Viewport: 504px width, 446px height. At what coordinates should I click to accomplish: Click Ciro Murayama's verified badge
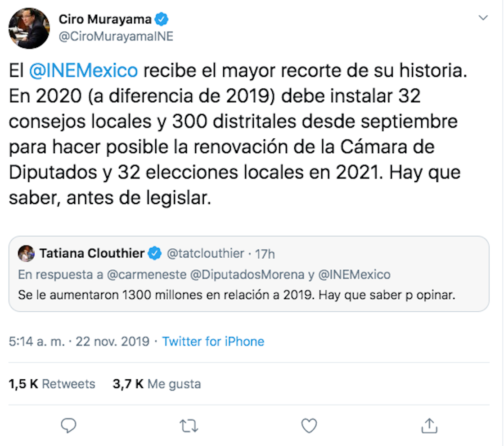(x=162, y=19)
